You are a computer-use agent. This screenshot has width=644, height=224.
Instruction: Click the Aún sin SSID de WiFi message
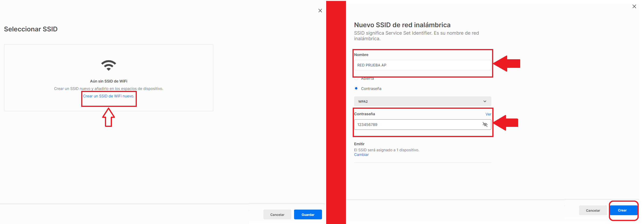[108, 81]
